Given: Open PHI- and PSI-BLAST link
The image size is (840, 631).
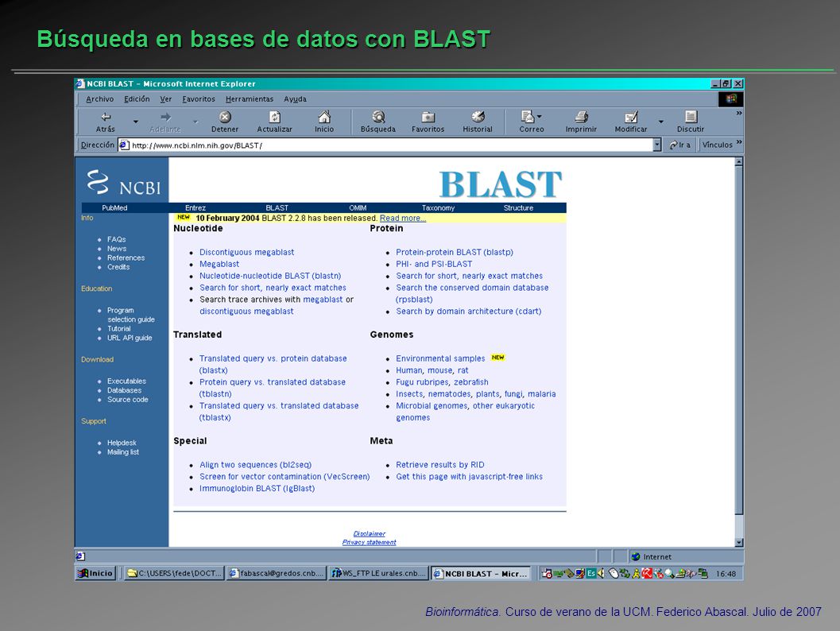Looking at the screenshot, I should [x=434, y=264].
